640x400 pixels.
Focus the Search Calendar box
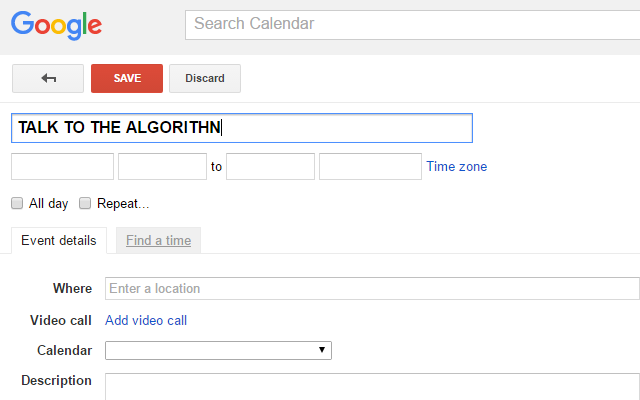click(x=412, y=25)
